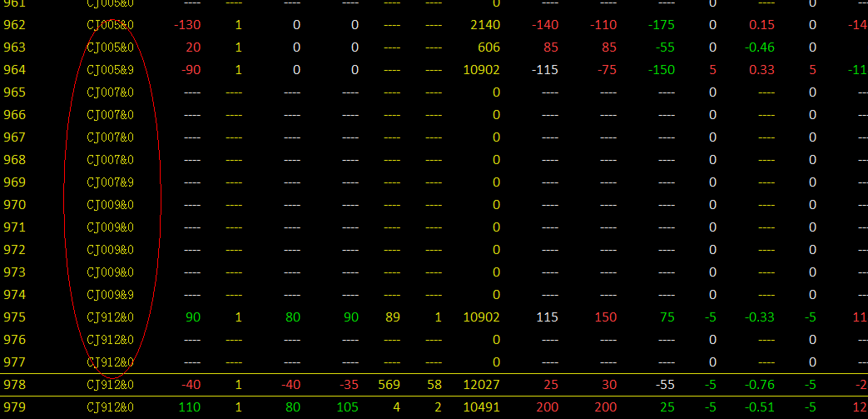
Task: Select the -130 value in row 962
Action: [187, 25]
